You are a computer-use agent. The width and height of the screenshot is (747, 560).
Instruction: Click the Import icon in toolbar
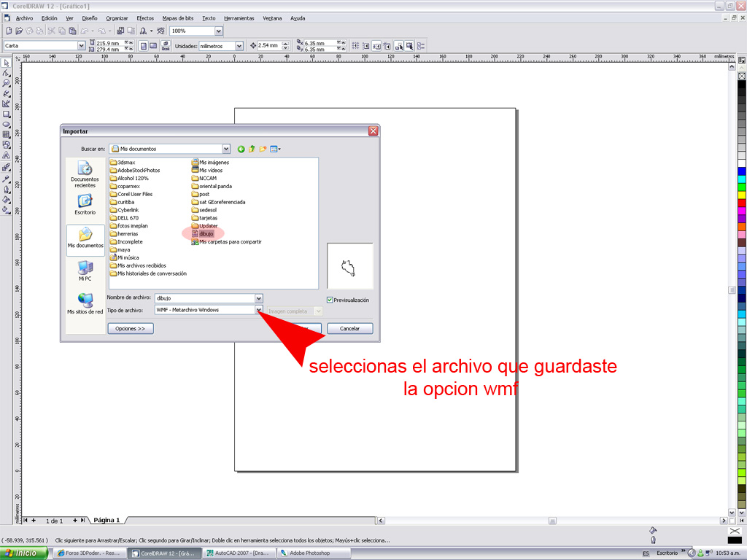point(120,31)
